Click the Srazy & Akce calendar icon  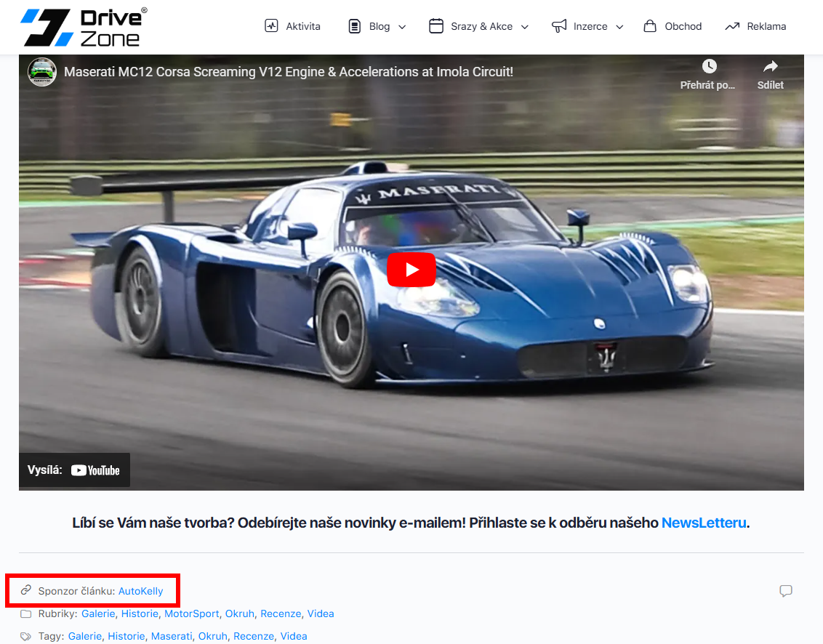(436, 25)
